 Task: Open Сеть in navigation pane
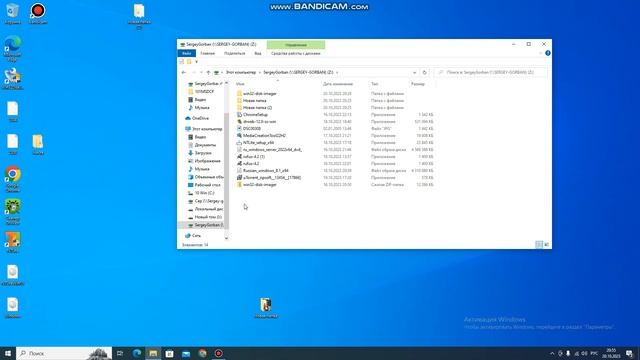coord(196,236)
